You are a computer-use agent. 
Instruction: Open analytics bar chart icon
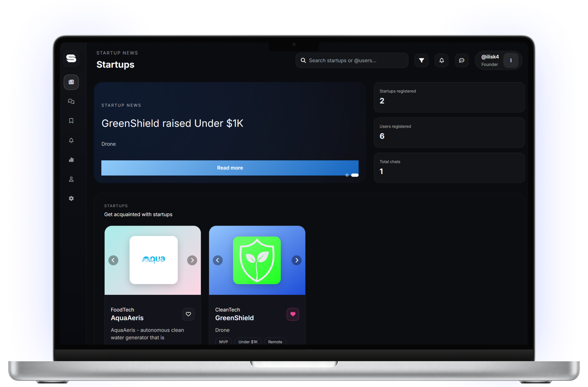(x=71, y=160)
